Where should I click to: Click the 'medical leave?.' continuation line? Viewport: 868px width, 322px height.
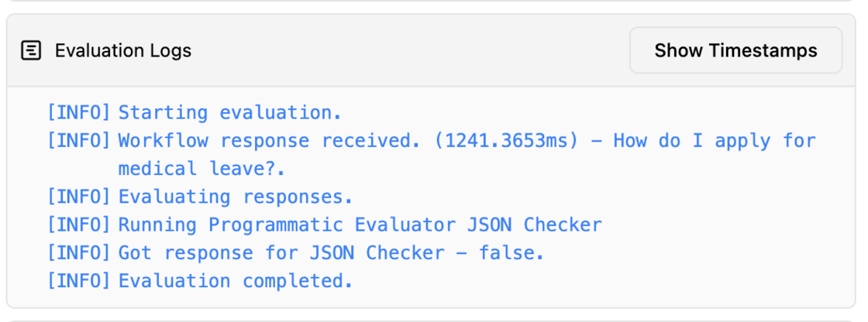[x=201, y=168]
